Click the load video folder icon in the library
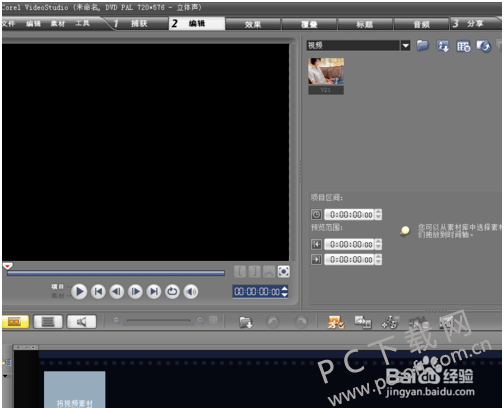The image size is (504, 408). pos(423,46)
